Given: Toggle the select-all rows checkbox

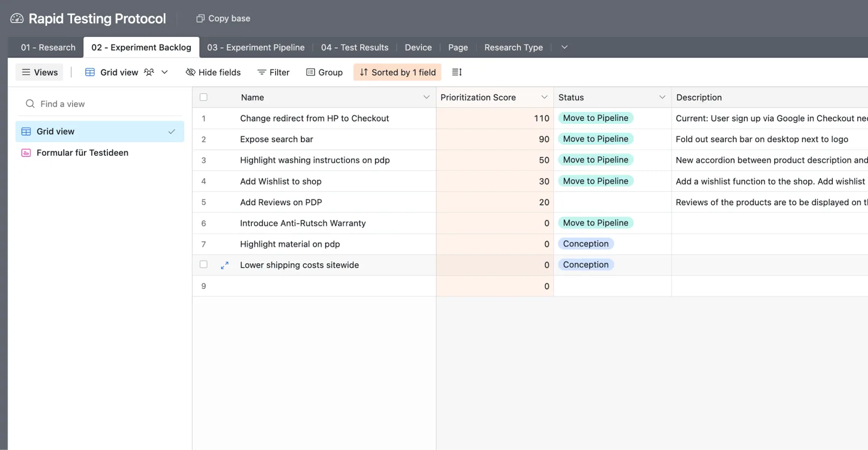Looking at the screenshot, I should [x=203, y=97].
